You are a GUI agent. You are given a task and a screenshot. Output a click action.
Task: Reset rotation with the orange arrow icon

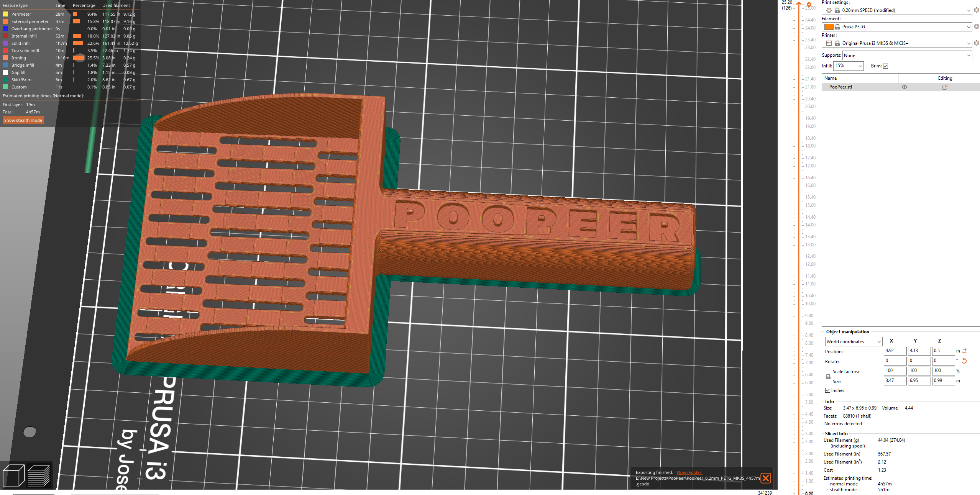[964, 361]
